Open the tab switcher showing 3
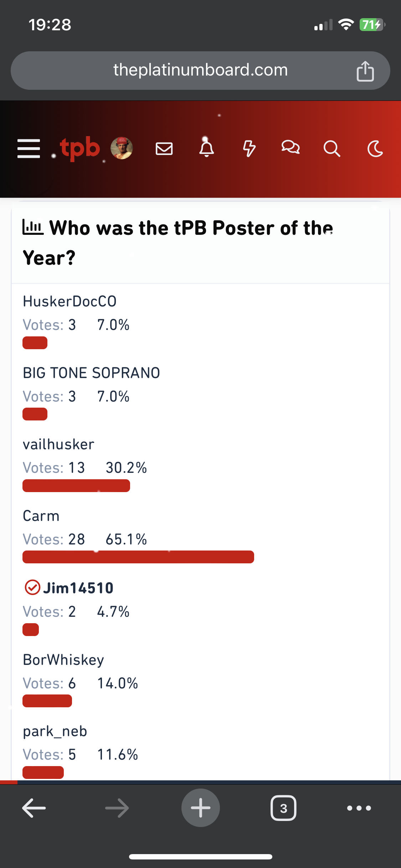 (x=283, y=808)
